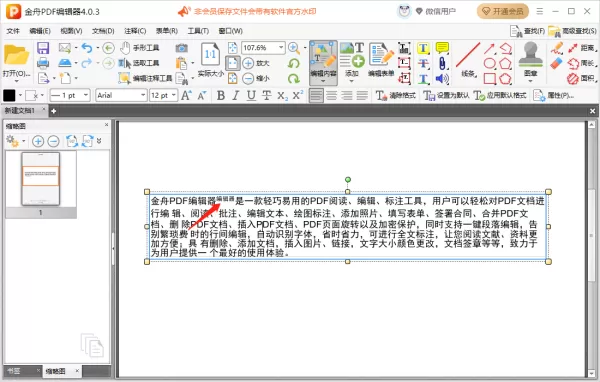
Task: Toggle Italic text formatting
Action: 236,95
